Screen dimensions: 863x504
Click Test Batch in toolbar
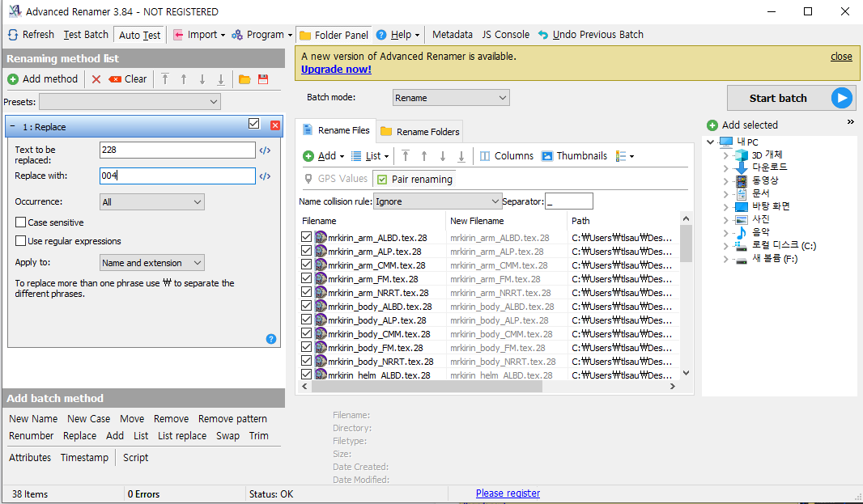86,35
